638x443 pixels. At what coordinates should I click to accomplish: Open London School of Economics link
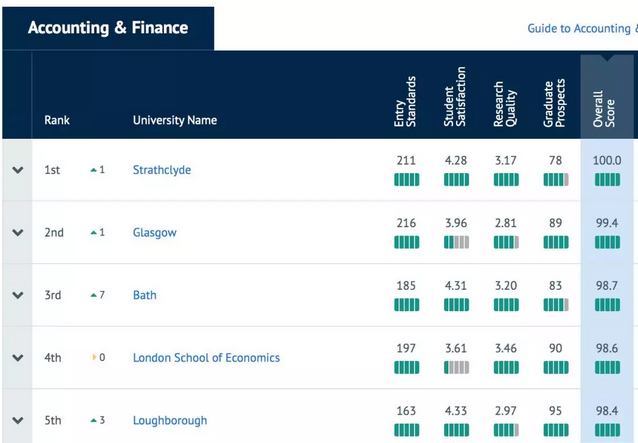point(206,358)
